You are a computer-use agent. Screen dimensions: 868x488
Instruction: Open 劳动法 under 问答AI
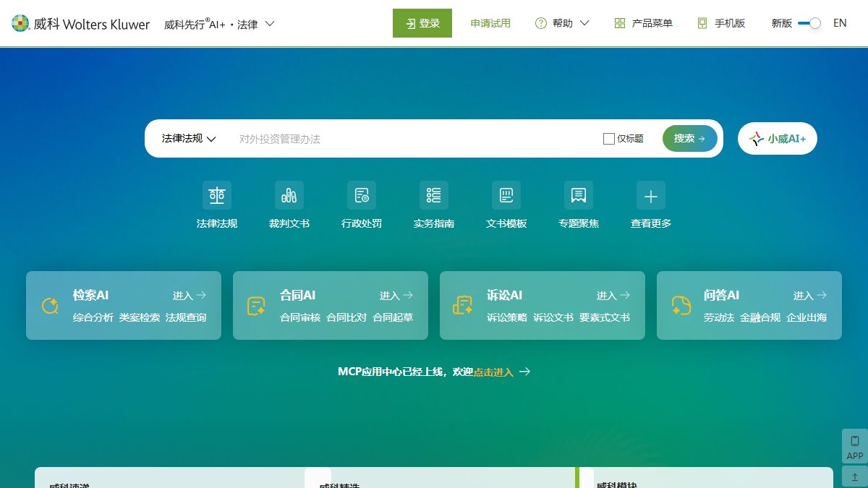(x=719, y=317)
